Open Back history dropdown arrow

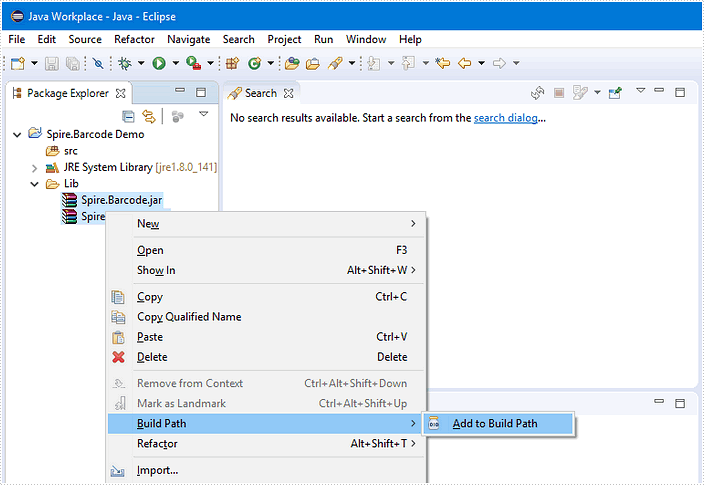481,63
